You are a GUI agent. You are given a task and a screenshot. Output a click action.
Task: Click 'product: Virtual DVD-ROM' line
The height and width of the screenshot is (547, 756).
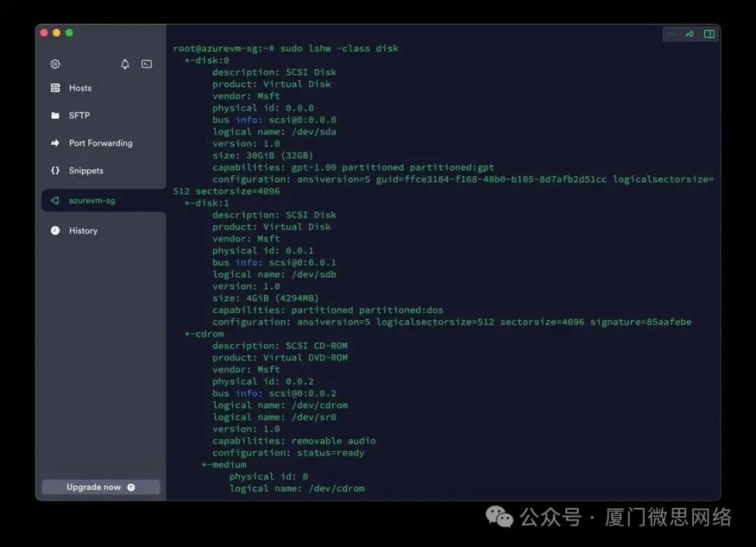point(280,357)
